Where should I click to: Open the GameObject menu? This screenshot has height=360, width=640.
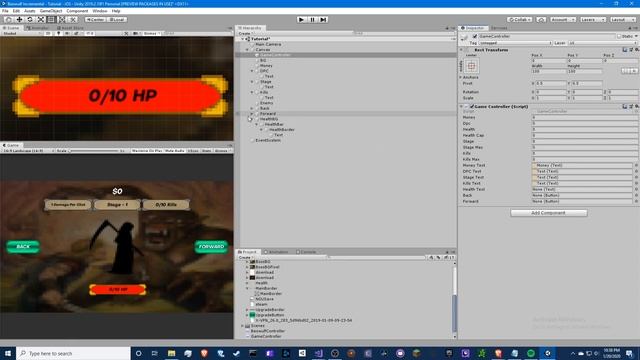point(51,11)
